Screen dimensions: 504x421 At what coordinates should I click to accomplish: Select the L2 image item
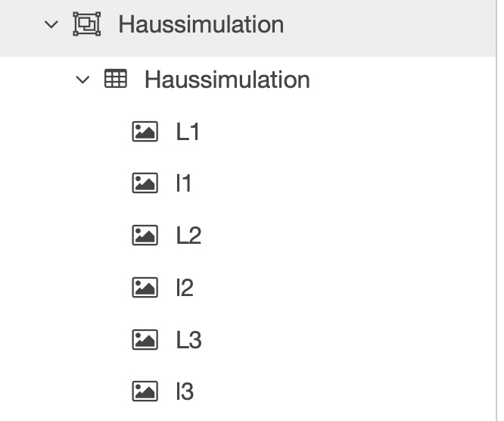188,235
